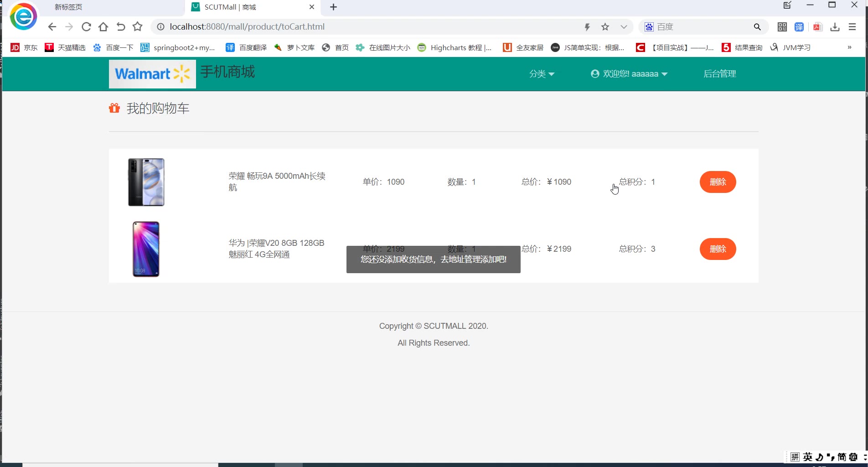Viewport: 868px width, 467px height.
Task: Click the undo/restore closed tab icon
Action: [120, 27]
